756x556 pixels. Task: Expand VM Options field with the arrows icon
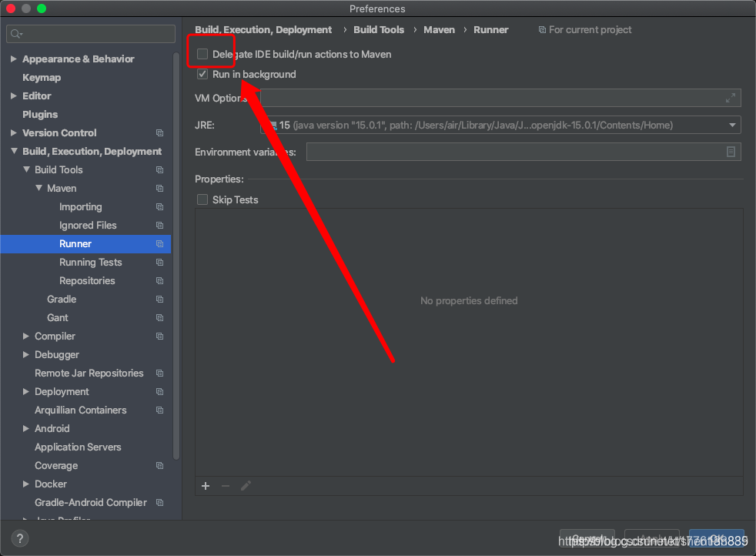(x=730, y=98)
